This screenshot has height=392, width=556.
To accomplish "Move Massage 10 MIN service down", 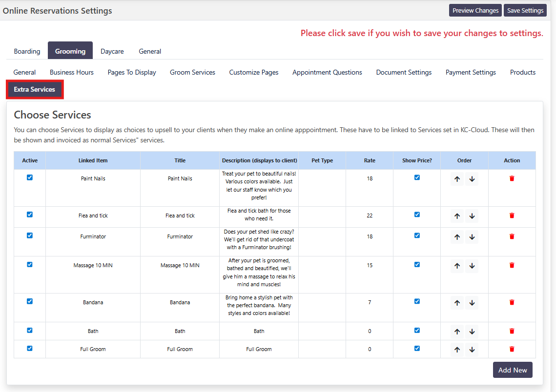I will 472,266.
